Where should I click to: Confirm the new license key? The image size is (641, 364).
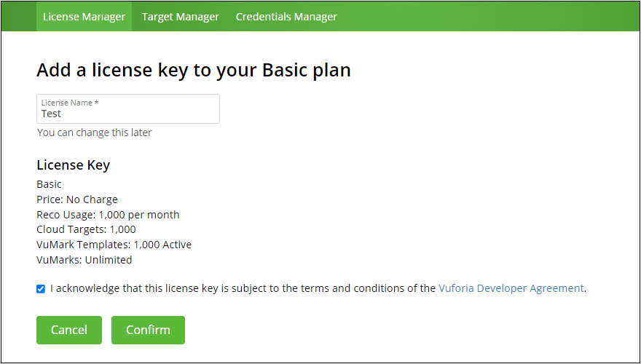coord(148,330)
